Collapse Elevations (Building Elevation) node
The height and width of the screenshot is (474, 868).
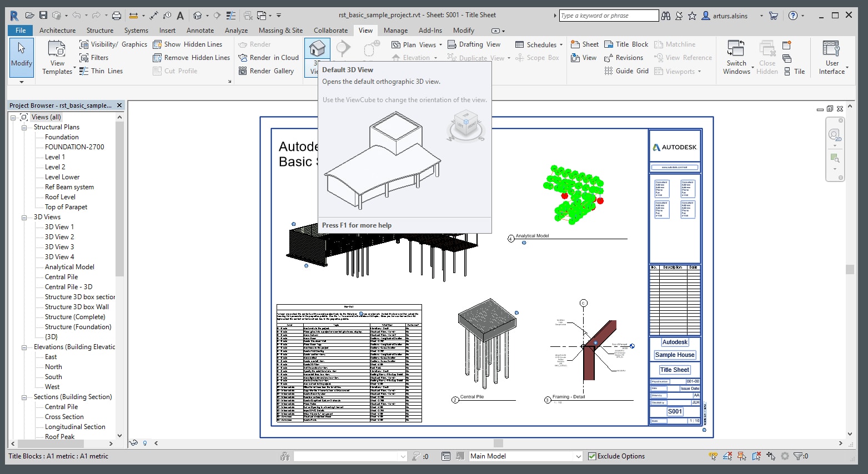pyautogui.click(x=24, y=347)
